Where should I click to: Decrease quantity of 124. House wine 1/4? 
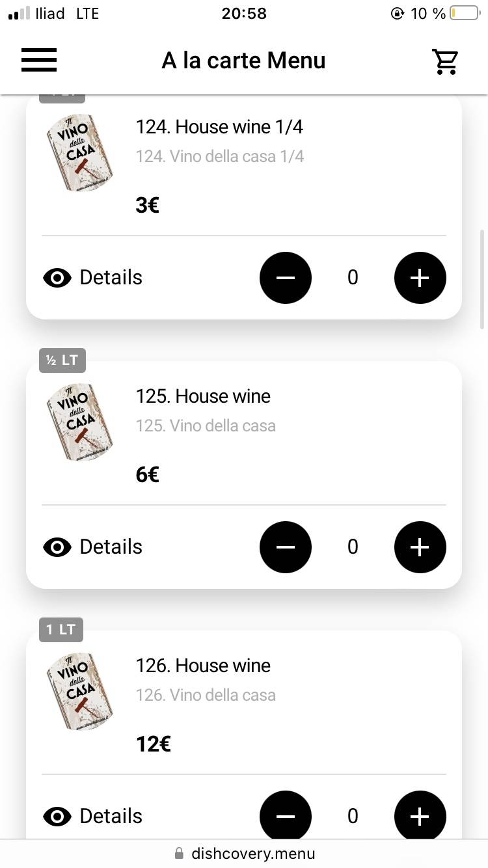coord(286,278)
